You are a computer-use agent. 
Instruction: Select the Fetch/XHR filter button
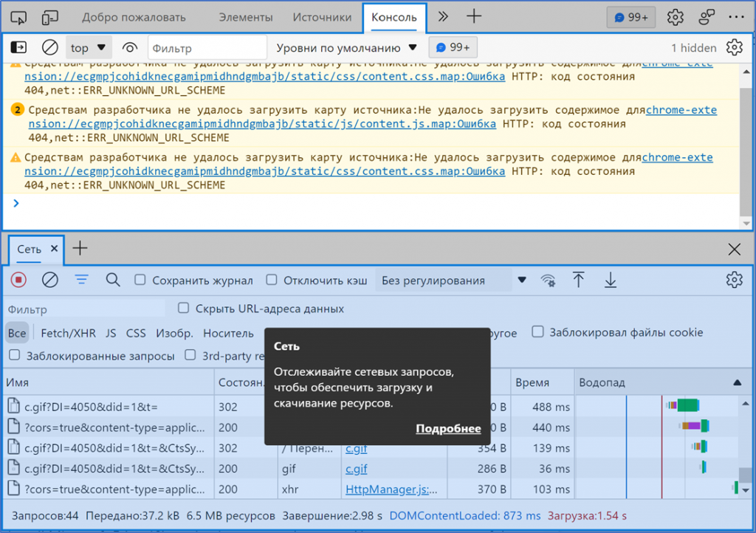pos(68,333)
